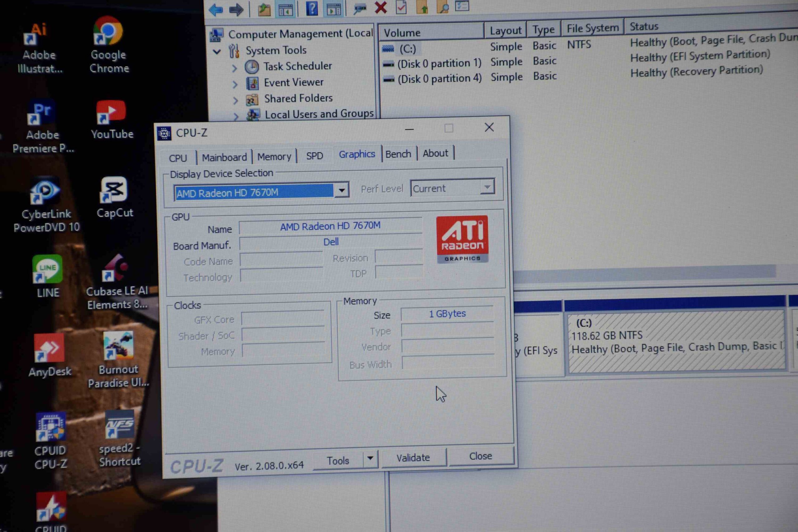Click the GPU Name field AMD Radeon HD 7670M

coord(330,226)
